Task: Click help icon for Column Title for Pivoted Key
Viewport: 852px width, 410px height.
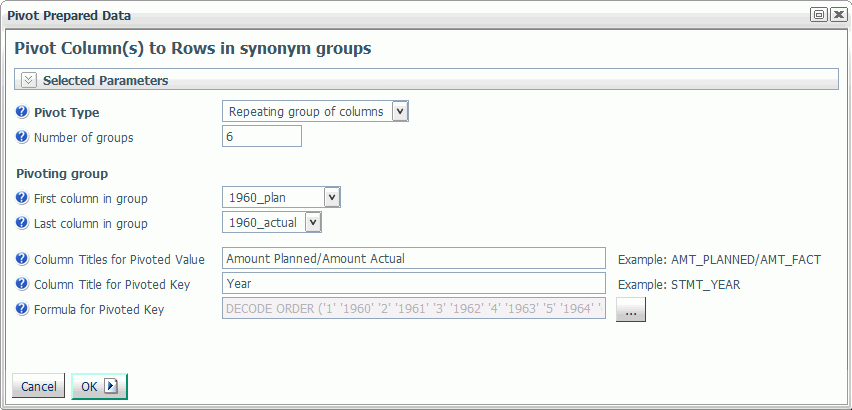Action: pos(22,284)
